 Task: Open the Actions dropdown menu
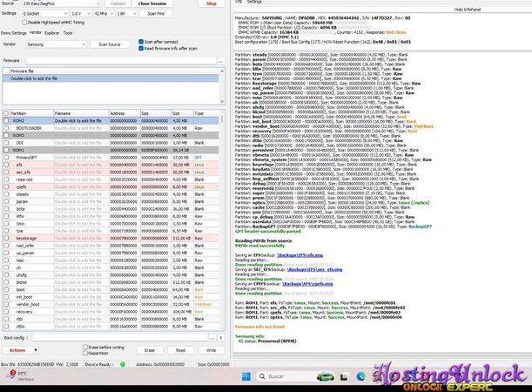(21, 349)
